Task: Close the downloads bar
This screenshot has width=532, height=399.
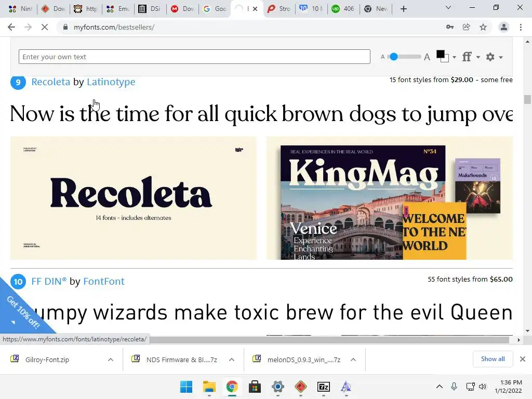Action: click(523, 359)
